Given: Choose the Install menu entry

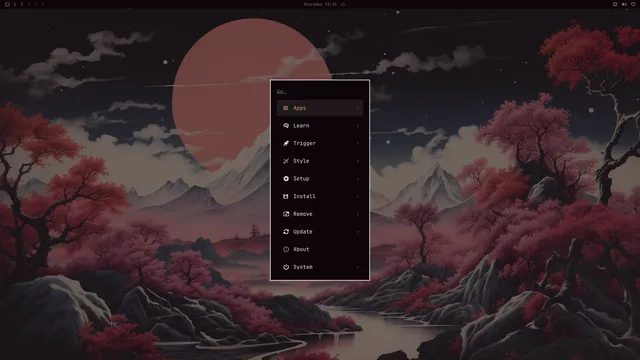Looking at the screenshot, I should (320, 196).
